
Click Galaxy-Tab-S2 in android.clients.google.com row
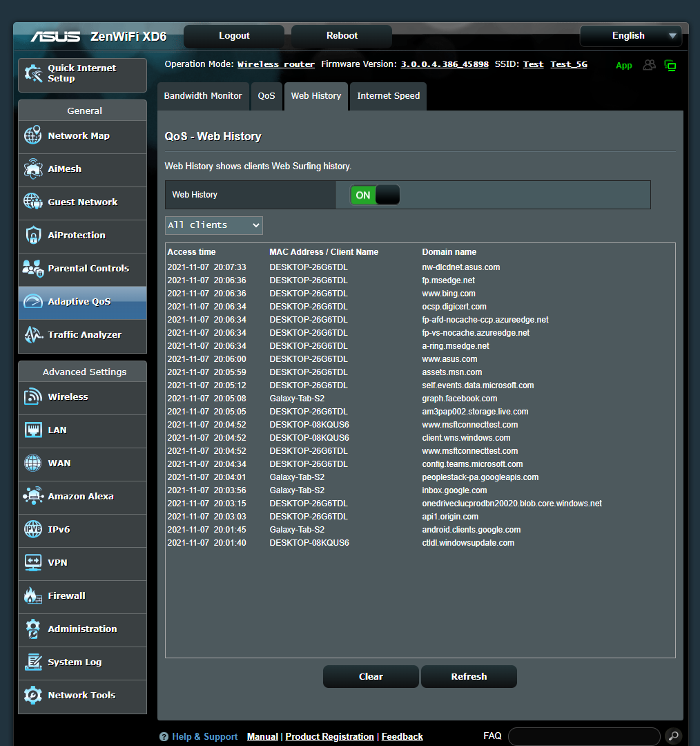click(297, 530)
